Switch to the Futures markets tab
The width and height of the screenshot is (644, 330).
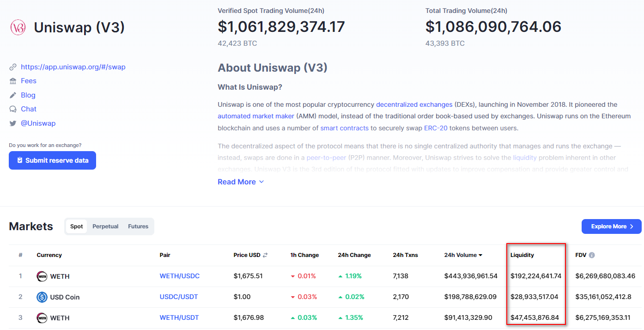point(138,226)
